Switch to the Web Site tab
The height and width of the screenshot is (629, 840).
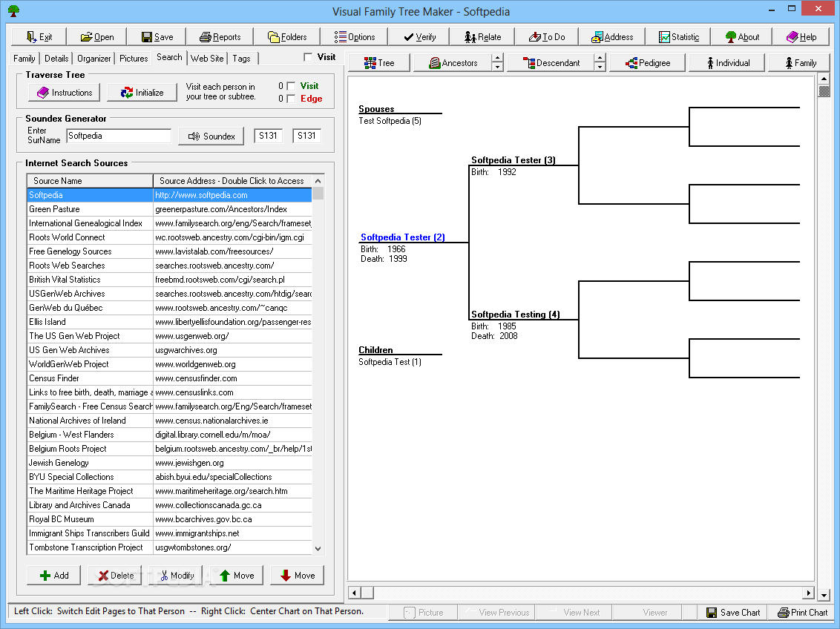click(207, 59)
